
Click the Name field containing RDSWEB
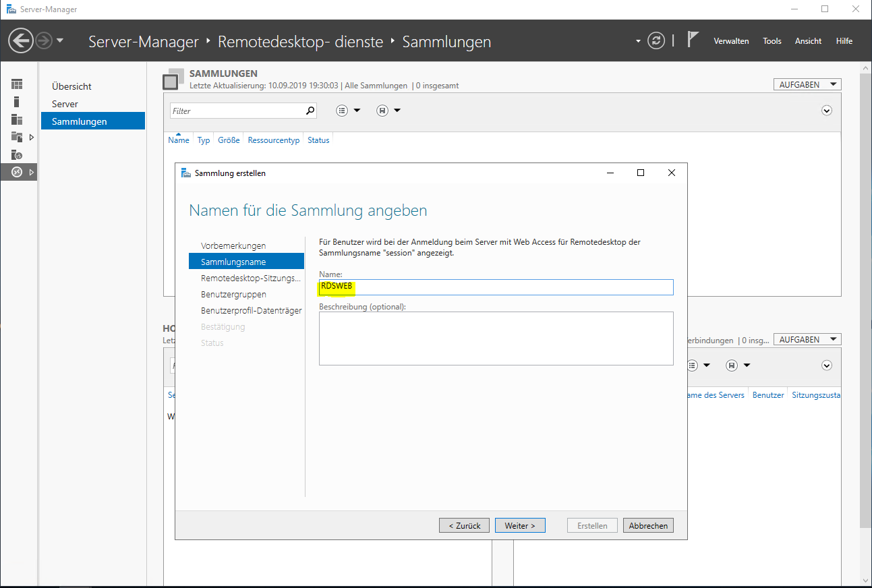point(496,287)
